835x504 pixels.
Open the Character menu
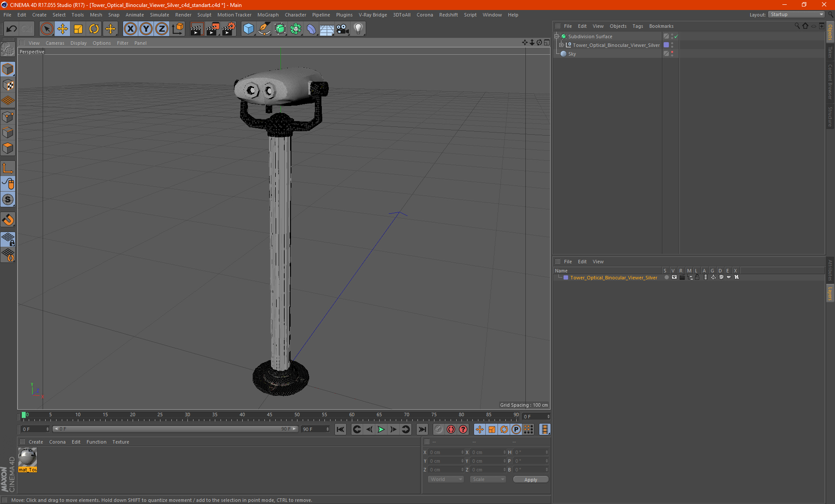coord(295,15)
